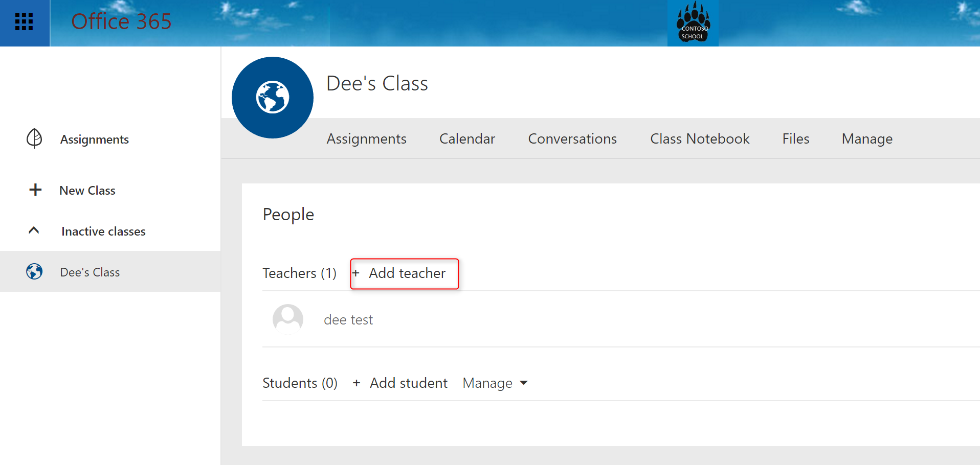Click the dee test profile avatar
Screen dimensions: 980x465
288,319
